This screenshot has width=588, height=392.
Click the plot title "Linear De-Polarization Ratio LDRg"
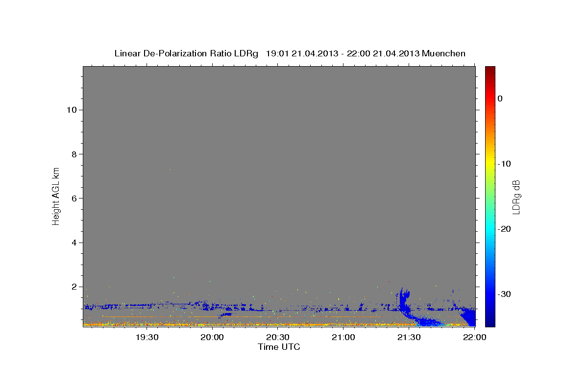pos(186,53)
